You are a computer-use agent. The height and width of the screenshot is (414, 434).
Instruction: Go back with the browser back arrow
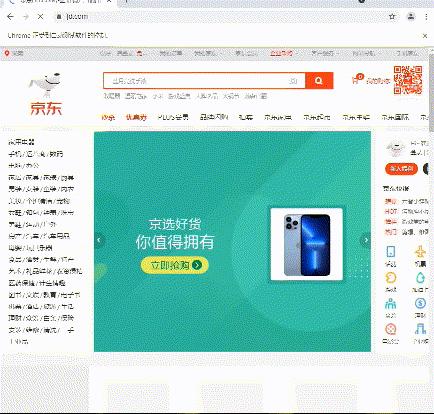[10, 16]
